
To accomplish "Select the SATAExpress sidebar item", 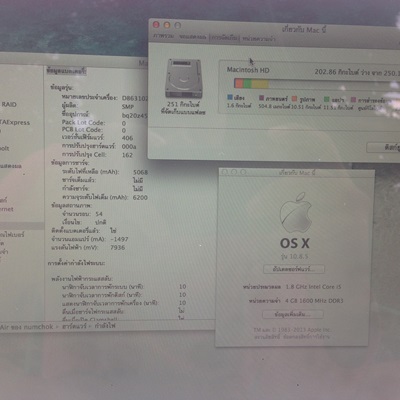I will (x=15, y=122).
